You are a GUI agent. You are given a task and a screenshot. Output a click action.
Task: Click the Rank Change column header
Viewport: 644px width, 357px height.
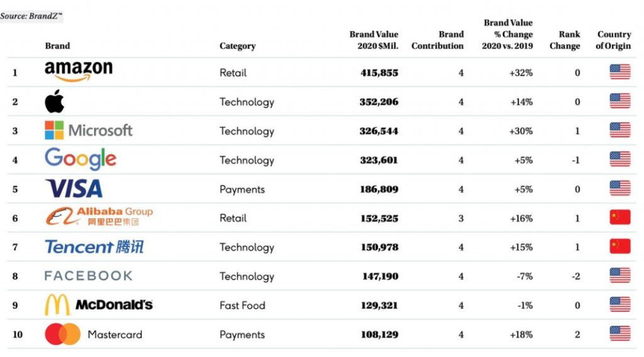565,40
